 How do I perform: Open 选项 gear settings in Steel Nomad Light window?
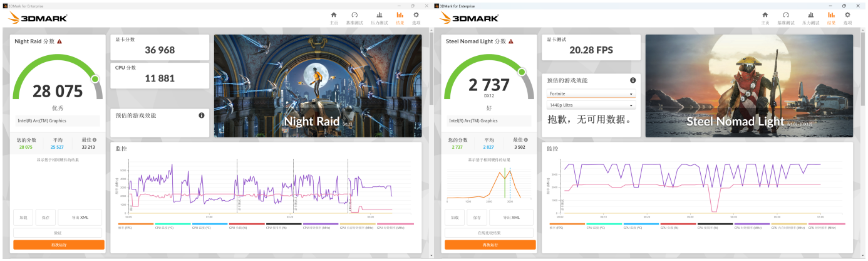click(849, 18)
